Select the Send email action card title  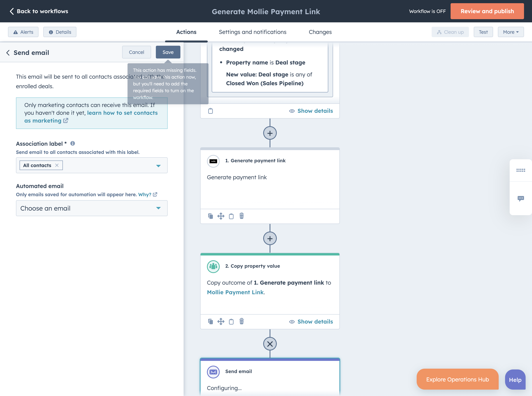238,371
